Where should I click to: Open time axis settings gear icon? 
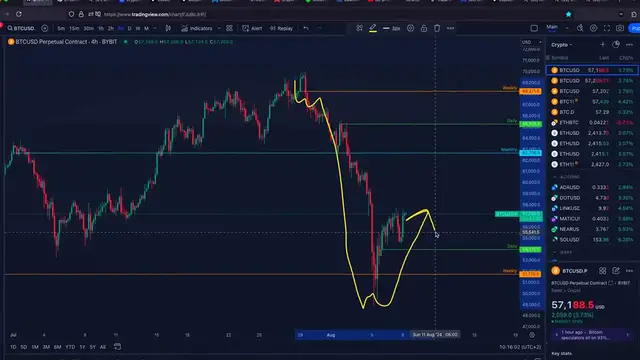pyautogui.click(x=531, y=335)
